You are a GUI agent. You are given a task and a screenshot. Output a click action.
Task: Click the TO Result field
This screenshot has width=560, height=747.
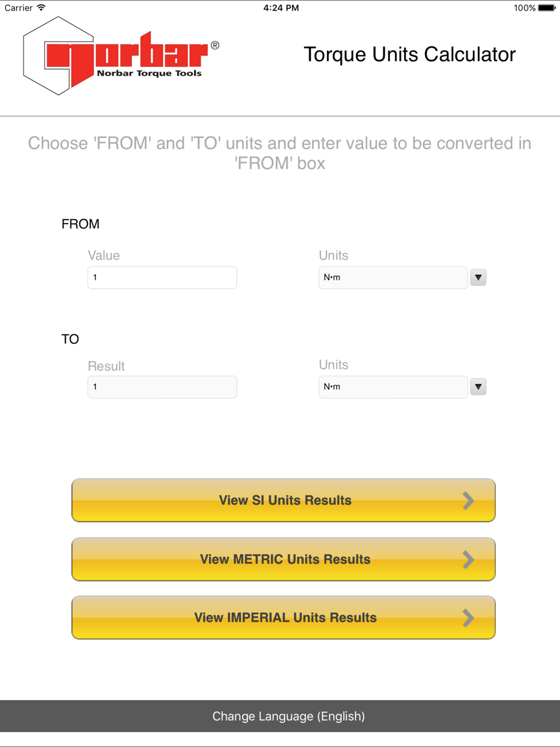(x=162, y=387)
